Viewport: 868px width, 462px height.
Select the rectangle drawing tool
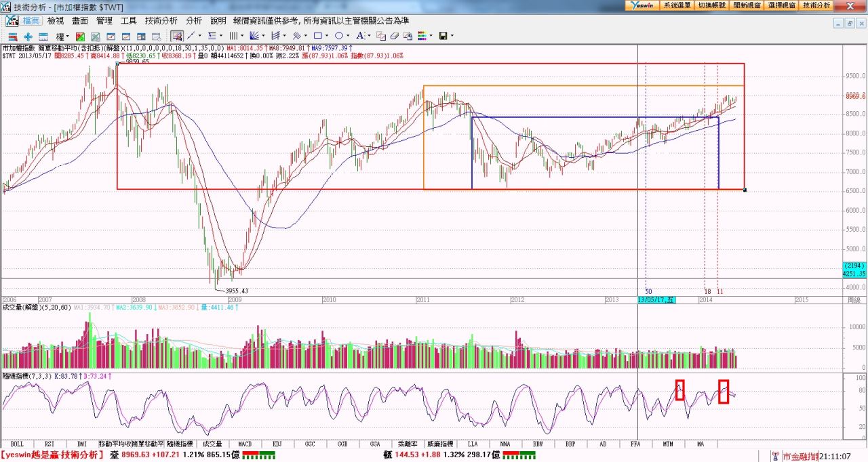(317, 36)
